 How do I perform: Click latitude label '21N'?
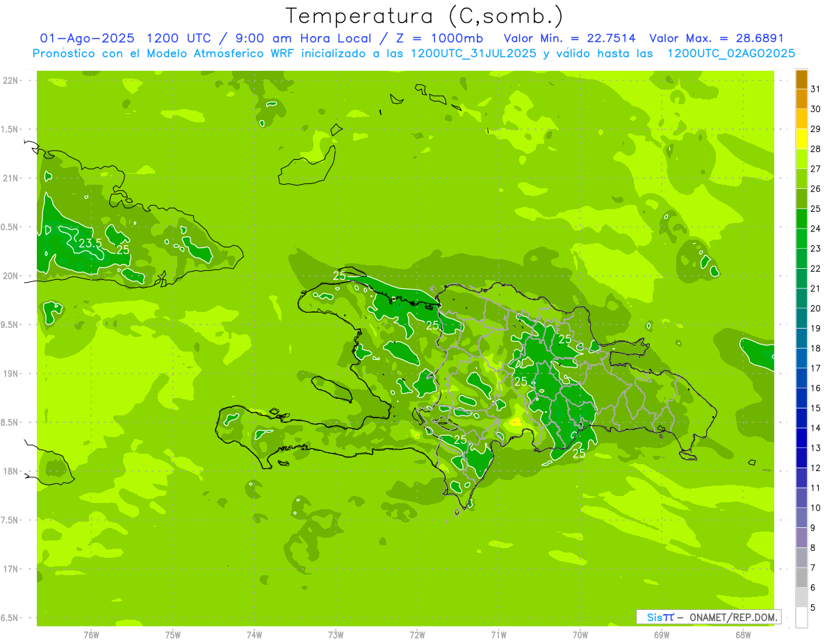click(x=10, y=178)
